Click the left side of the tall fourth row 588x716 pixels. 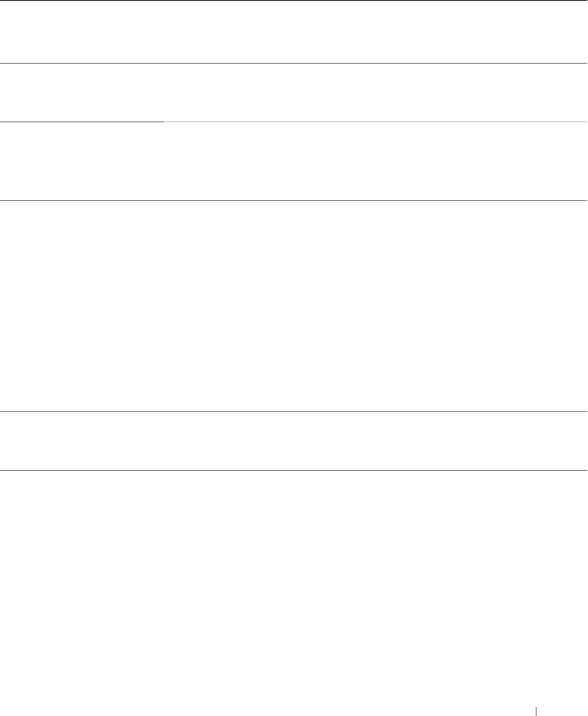tap(20, 305)
